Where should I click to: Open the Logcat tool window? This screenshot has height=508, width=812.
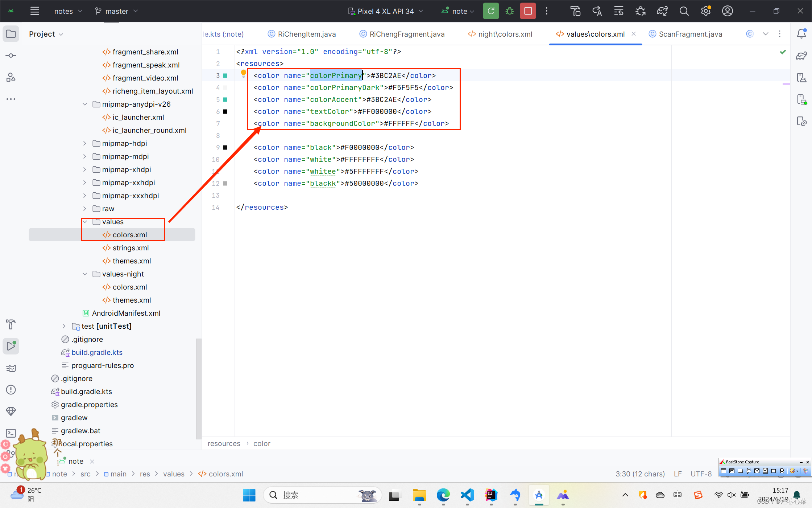point(11,368)
